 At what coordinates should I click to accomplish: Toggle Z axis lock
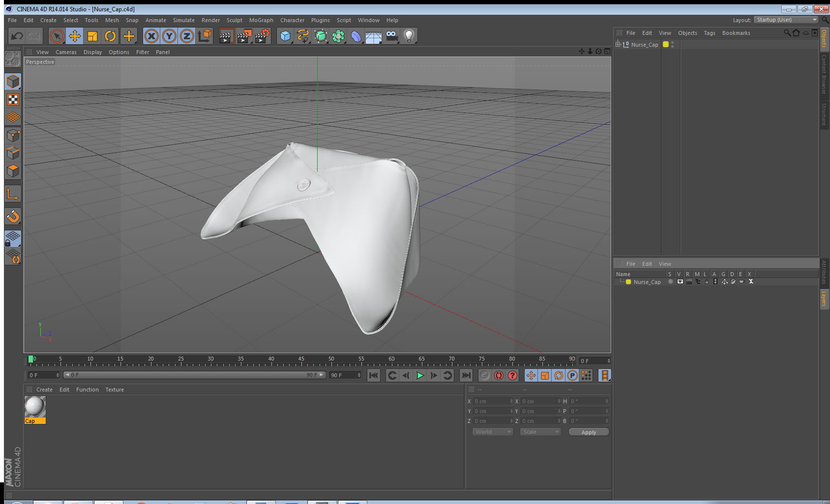pos(187,36)
